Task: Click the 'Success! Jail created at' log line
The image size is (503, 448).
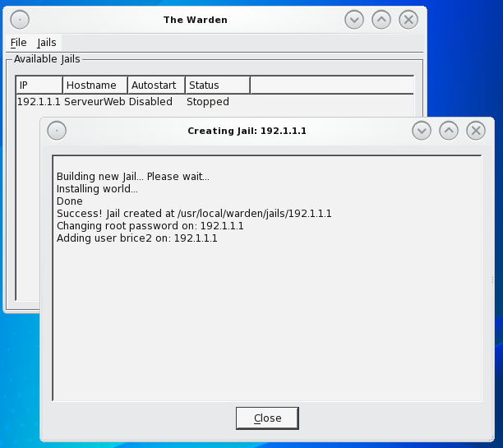Action: pos(194,214)
